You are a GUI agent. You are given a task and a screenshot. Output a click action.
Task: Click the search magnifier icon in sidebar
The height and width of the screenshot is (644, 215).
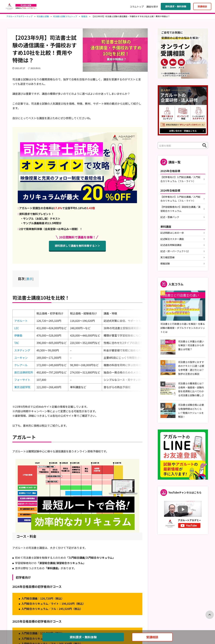point(204,145)
